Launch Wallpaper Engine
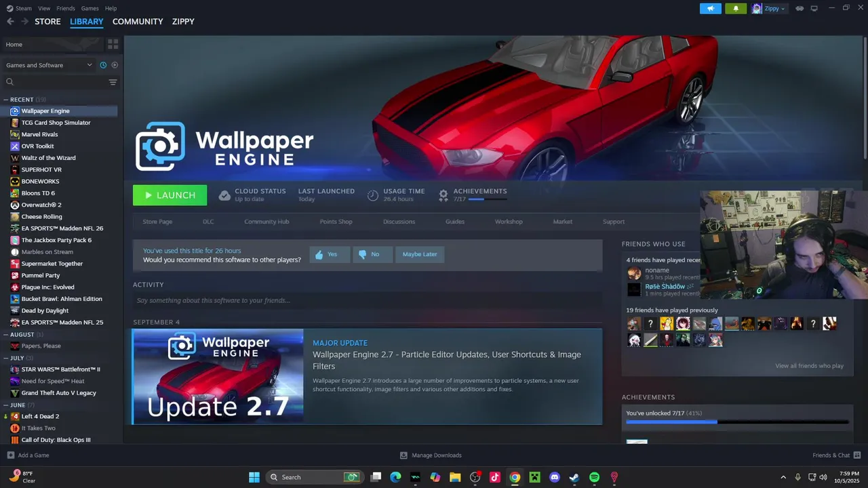 point(170,195)
